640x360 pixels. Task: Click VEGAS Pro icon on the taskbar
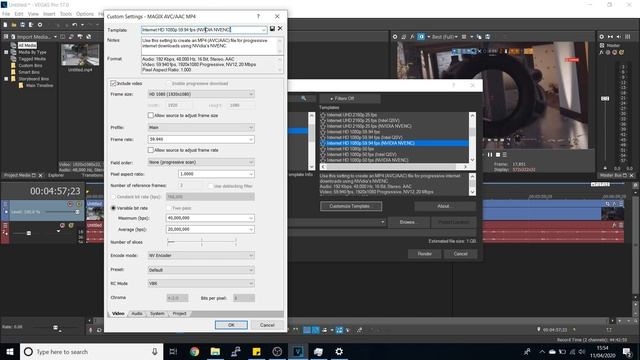tap(298, 351)
